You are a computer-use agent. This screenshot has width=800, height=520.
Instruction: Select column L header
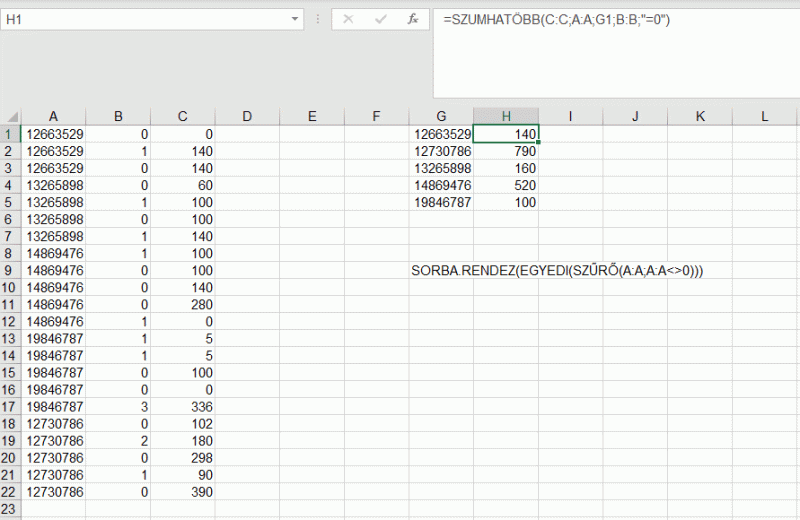point(764,116)
